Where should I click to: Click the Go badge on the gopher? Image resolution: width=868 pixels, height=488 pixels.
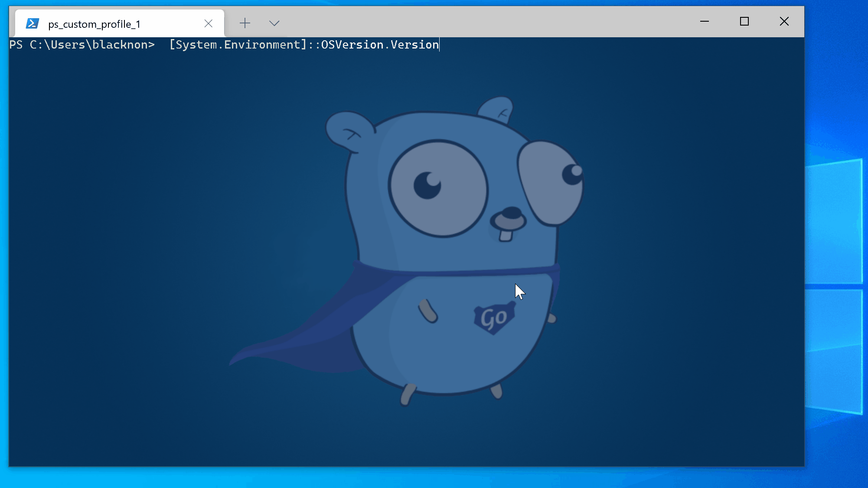click(494, 319)
